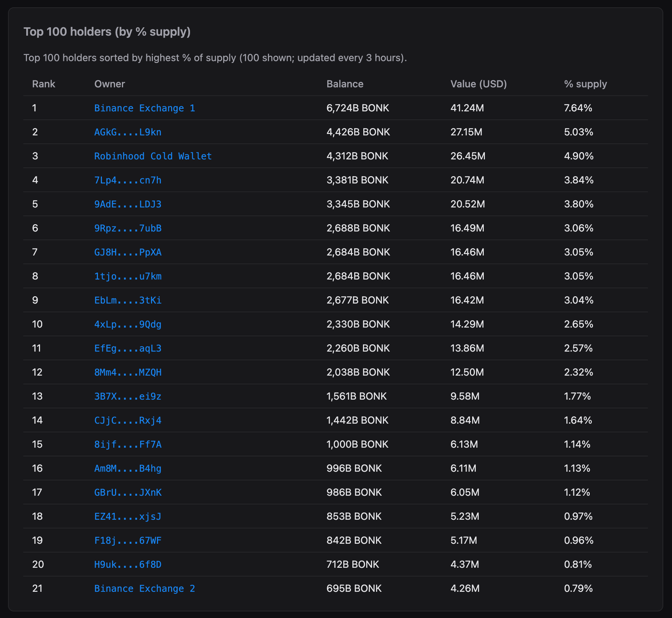Select balance cell 695B BONK
The height and width of the screenshot is (618, 672).
pos(354,589)
